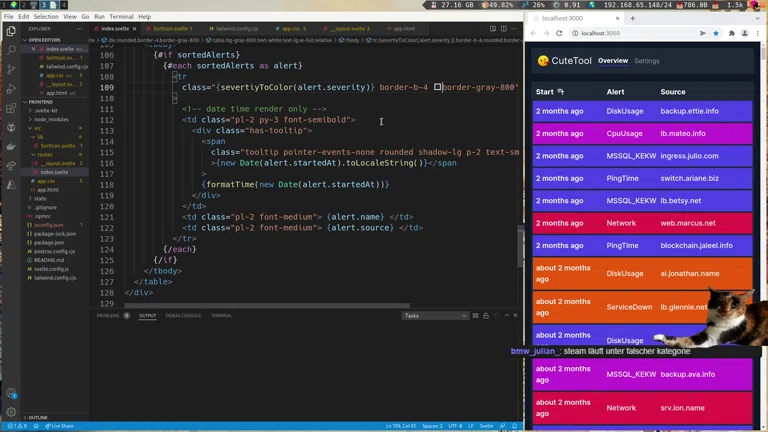Screen dimensions: 768x432
Task: Open browser profile icon
Action: click(744, 33)
